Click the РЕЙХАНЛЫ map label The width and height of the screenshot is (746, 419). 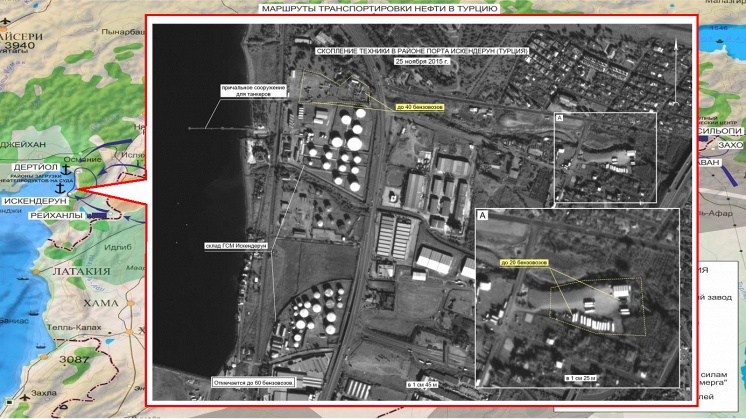coord(57,216)
